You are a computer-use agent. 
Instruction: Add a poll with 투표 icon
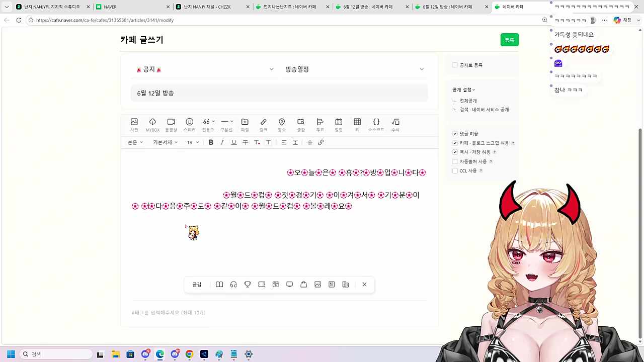(x=320, y=125)
